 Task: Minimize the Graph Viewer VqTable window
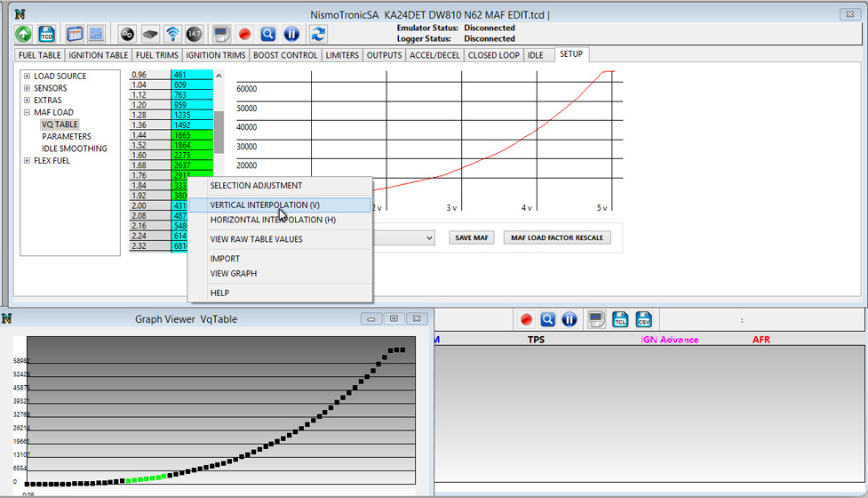pyautogui.click(x=370, y=319)
